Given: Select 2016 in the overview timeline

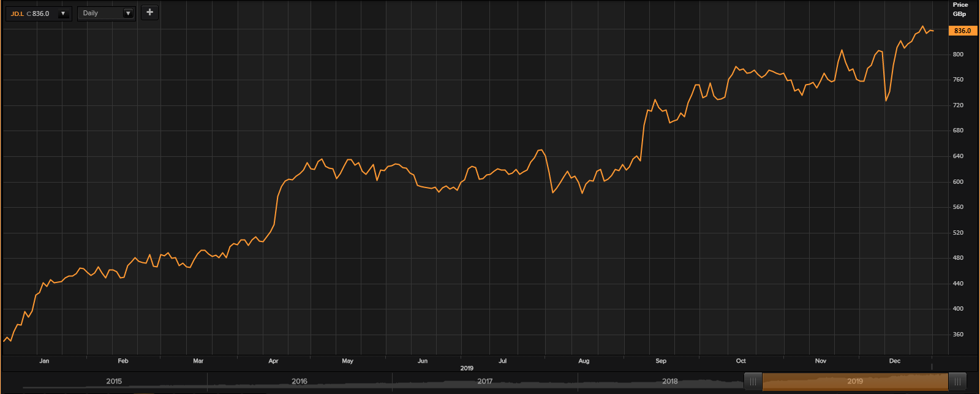Looking at the screenshot, I should pyautogui.click(x=300, y=381).
